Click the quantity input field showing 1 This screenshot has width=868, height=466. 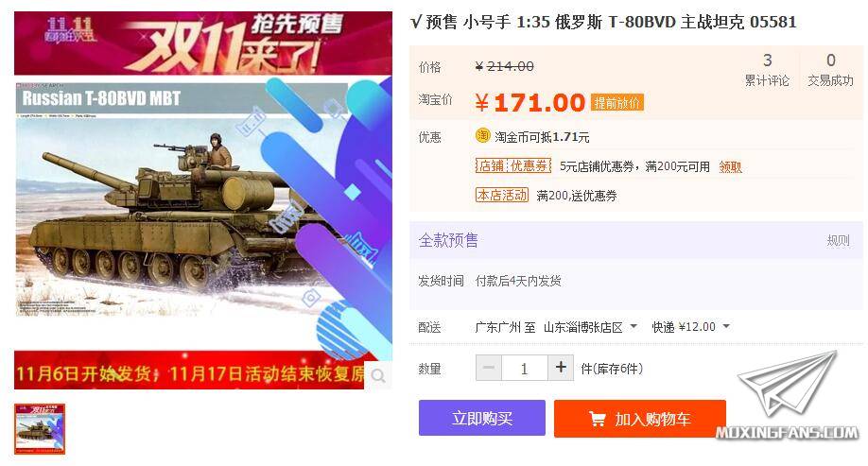pos(524,368)
